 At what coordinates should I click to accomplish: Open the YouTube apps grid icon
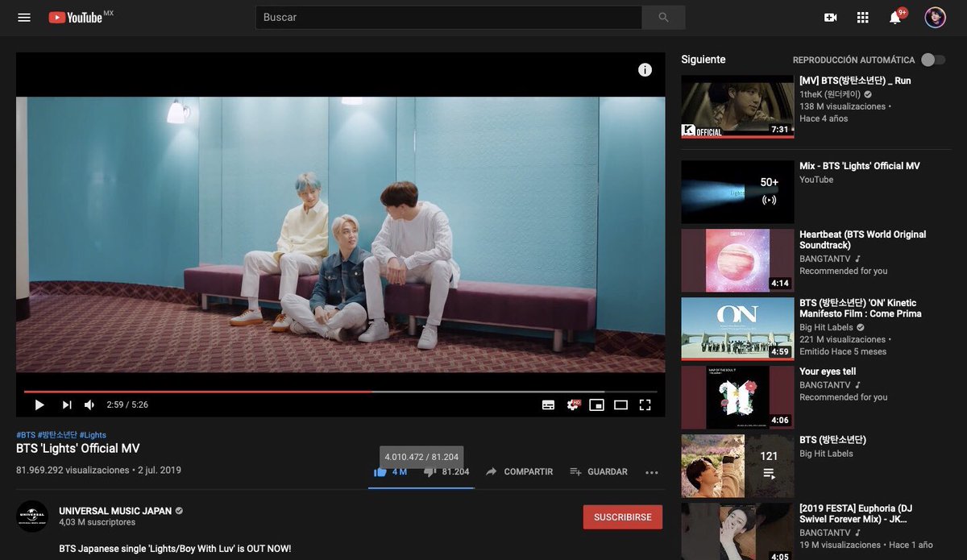863,17
